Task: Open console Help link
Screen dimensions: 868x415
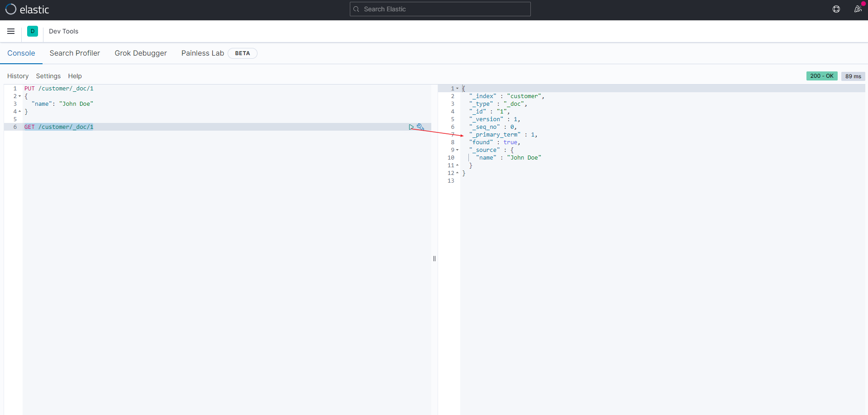Action: coord(75,76)
